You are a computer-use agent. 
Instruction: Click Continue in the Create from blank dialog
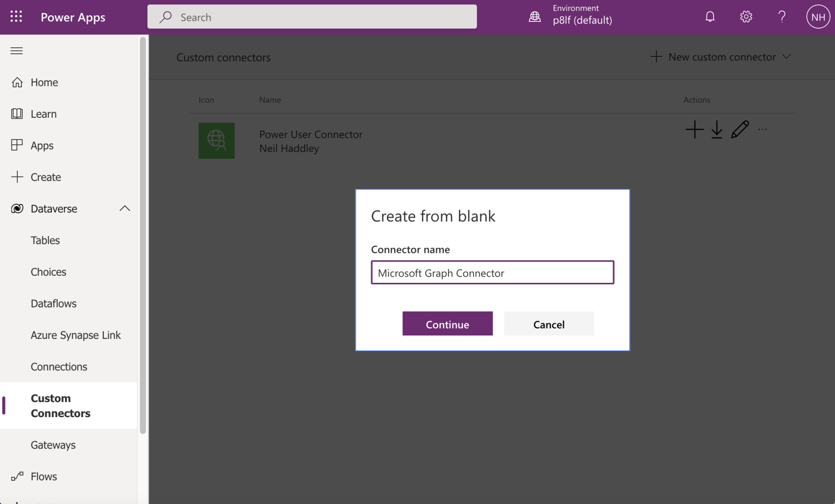point(448,324)
